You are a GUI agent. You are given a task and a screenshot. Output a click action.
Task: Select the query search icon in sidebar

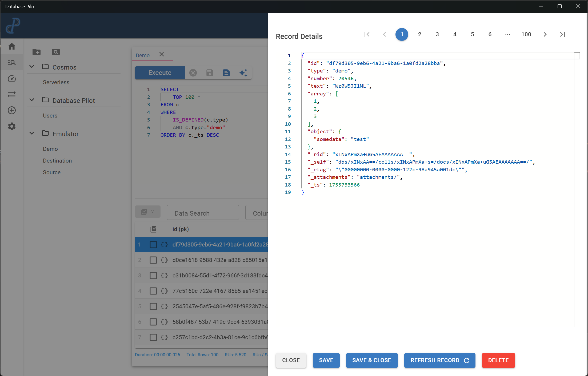pos(12,62)
